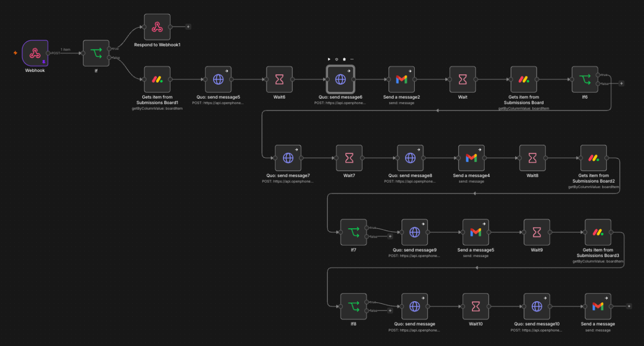
Task: Add node on If7 false branch
Action: click(390, 237)
